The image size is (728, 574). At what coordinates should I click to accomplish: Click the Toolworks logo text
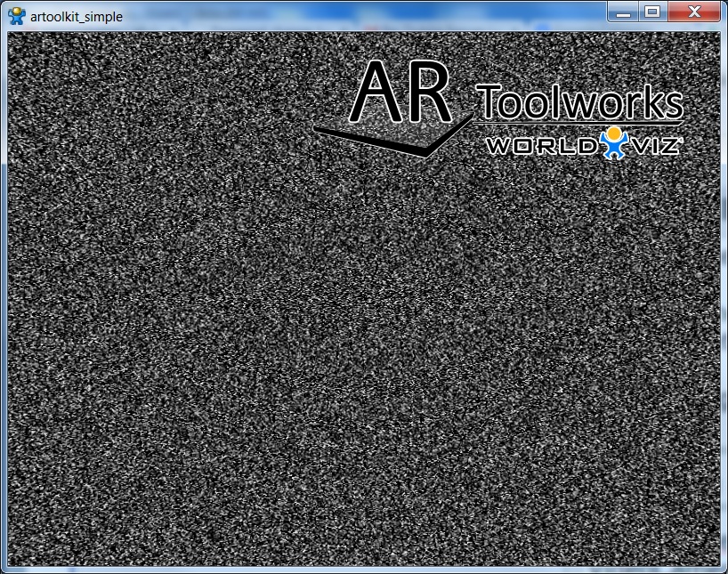tap(580, 102)
